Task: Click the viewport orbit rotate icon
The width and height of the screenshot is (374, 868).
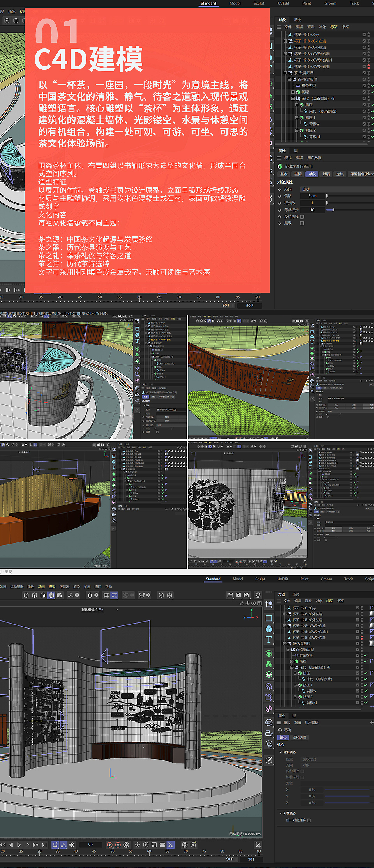Action: point(253,603)
